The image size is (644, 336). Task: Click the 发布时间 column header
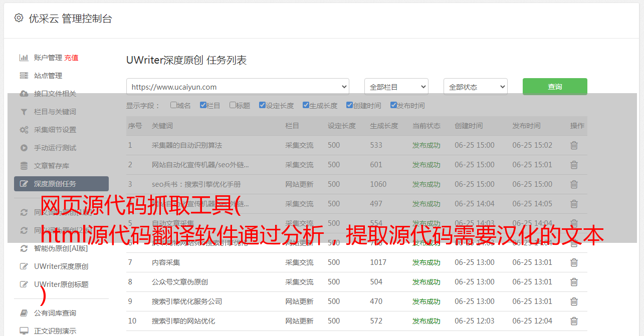(526, 126)
